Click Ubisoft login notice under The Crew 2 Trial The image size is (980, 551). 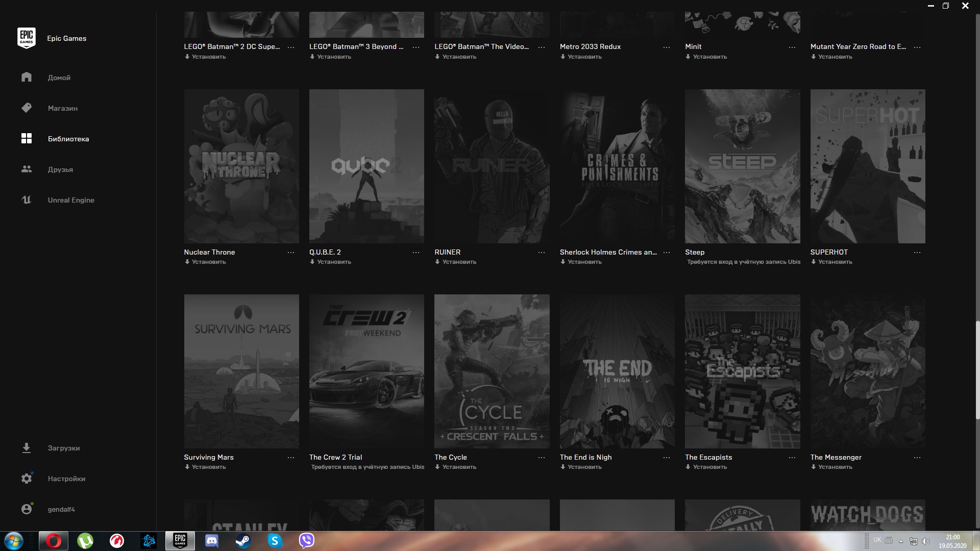point(367,467)
